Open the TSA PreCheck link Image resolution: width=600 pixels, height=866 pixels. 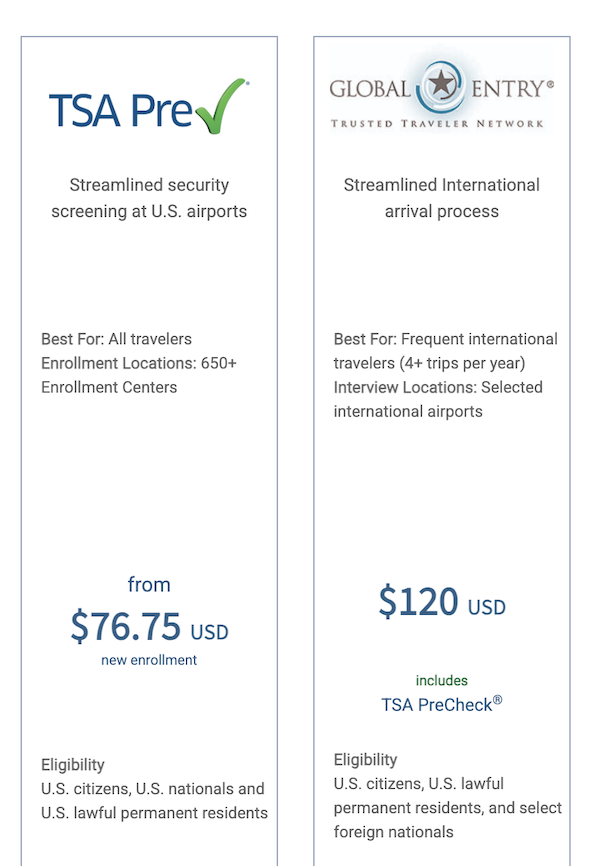[x=441, y=704]
